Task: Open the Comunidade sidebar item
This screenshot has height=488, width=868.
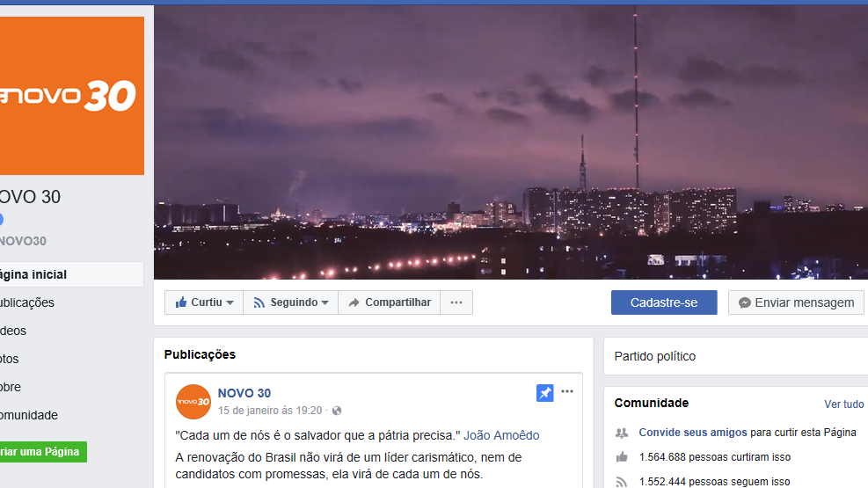Action: 29,415
